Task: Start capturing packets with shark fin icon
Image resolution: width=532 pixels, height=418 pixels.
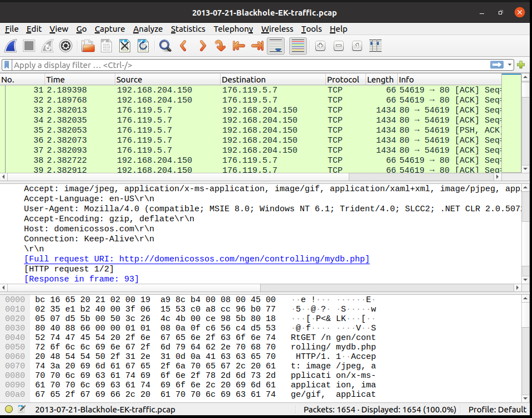Action: pyautogui.click(x=11, y=46)
